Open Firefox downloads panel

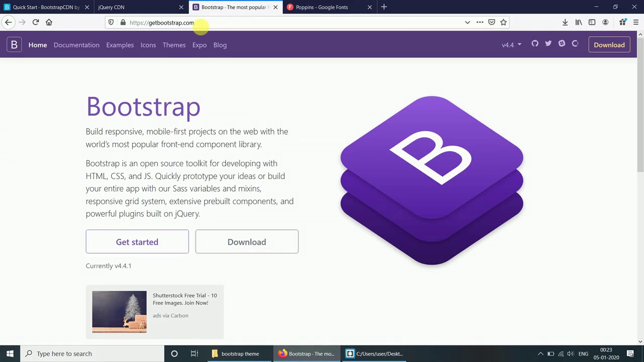click(565, 22)
